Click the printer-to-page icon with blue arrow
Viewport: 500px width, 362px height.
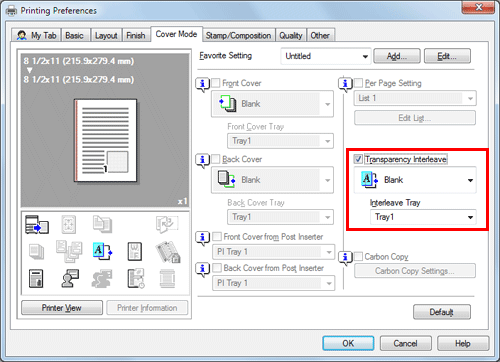click(x=37, y=224)
